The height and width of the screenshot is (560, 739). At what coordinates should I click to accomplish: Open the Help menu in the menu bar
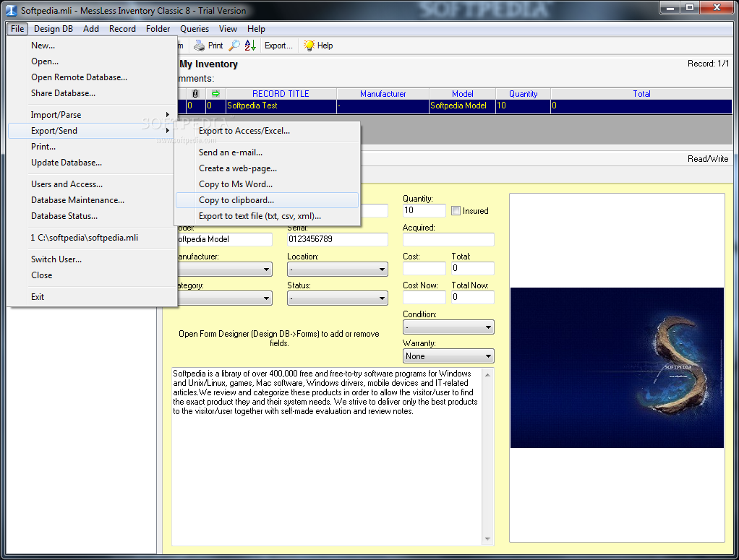coord(257,29)
